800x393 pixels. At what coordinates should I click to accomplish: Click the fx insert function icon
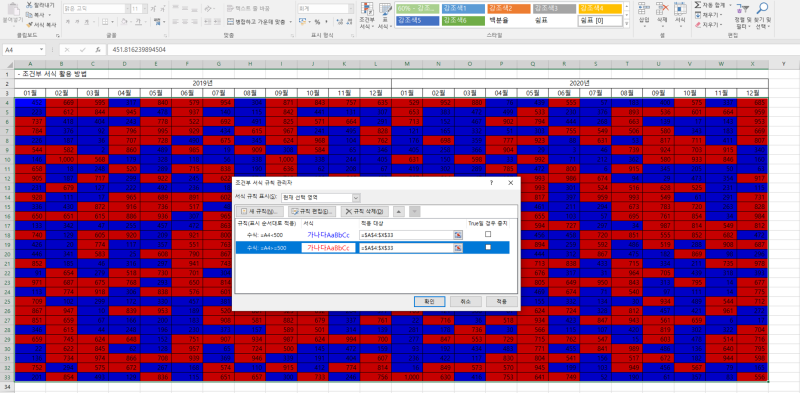click(x=97, y=50)
